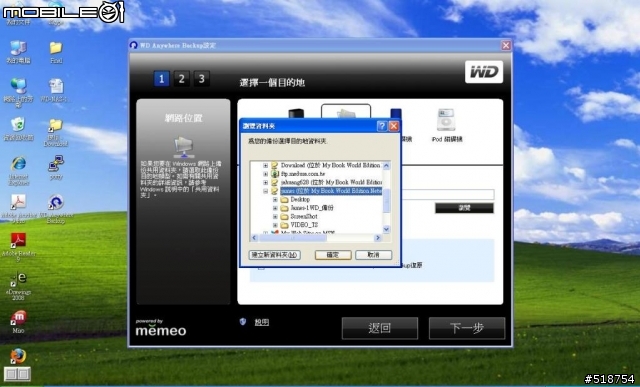640x387 pixels.
Task: Click the vertical scrollbar thumb in tree
Action: [387, 201]
